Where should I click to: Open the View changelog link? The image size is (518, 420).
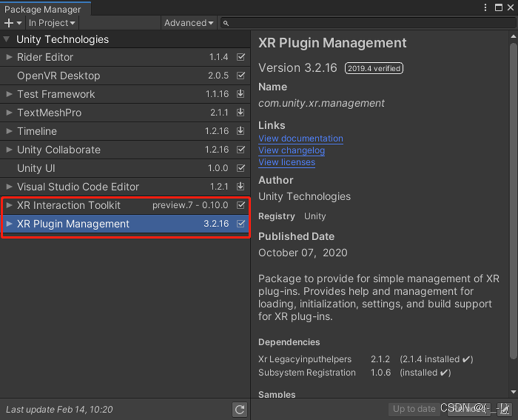292,150
